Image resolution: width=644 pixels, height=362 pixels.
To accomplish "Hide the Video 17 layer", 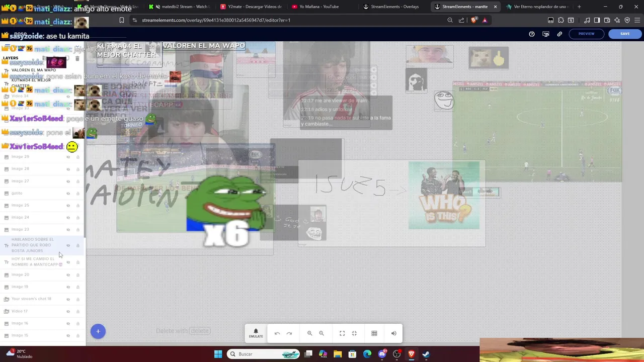I will coord(68,311).
